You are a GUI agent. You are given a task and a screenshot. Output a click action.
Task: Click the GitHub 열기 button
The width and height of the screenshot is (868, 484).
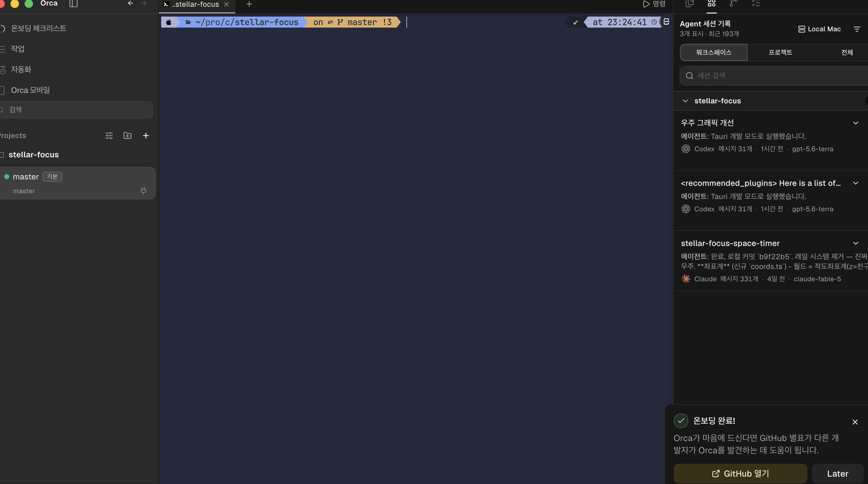pos(740,474)
